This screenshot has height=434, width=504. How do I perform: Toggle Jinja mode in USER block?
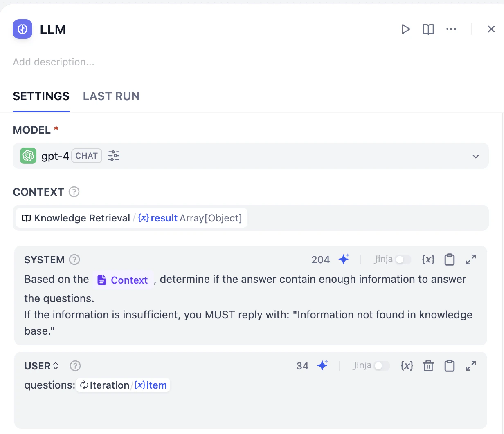[x=382, y=366]
